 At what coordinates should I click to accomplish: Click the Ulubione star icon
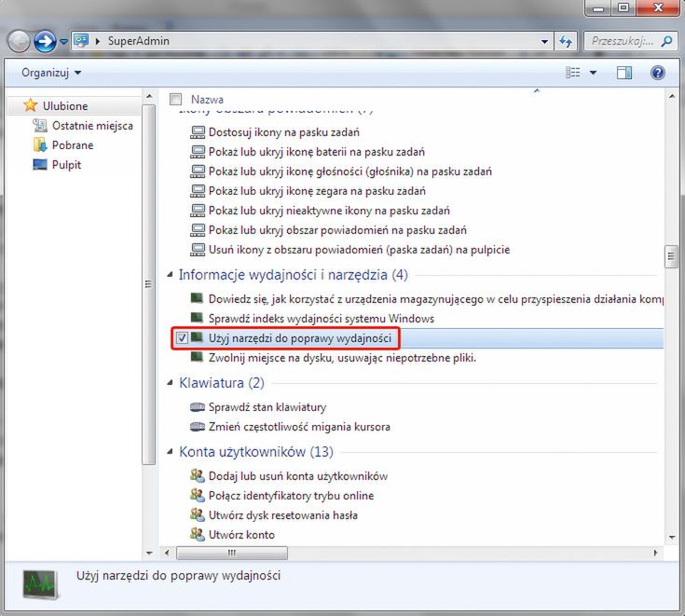click(31, 105)
